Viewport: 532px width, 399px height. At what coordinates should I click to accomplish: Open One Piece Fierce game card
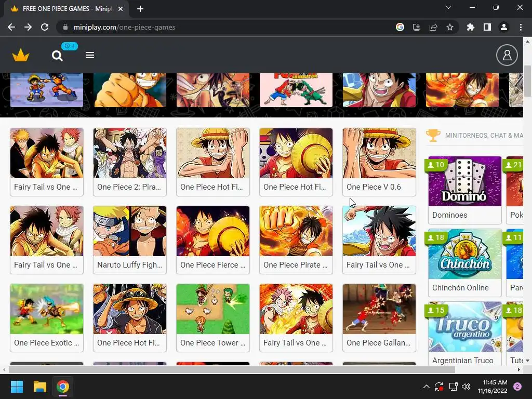(x=213, y=240)
